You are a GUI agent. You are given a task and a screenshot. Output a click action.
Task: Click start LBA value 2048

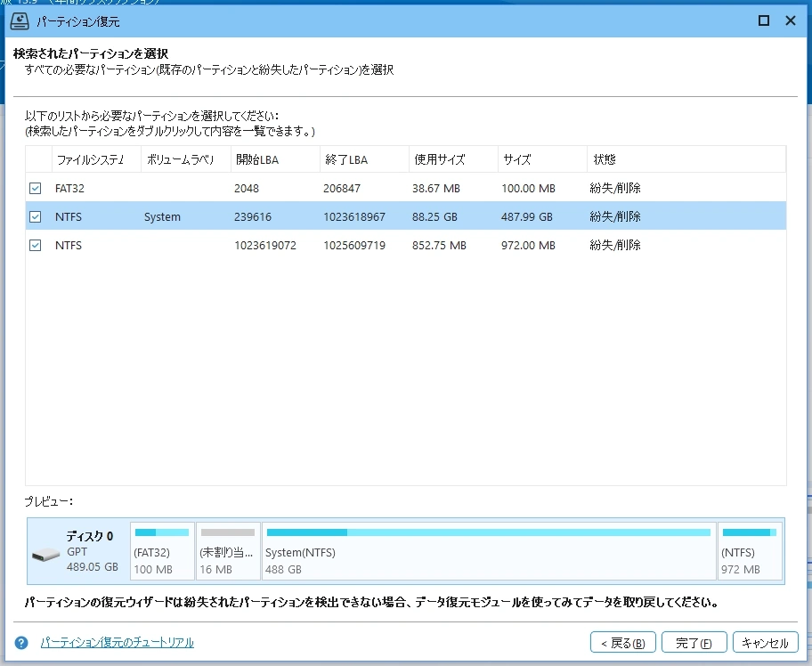[247, 189]
